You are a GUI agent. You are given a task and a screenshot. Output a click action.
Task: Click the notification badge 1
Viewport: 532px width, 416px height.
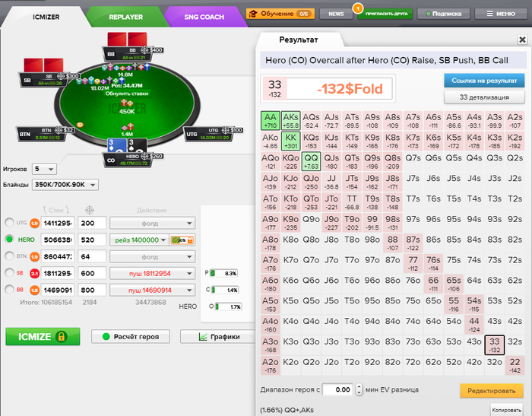pos(358,8)
